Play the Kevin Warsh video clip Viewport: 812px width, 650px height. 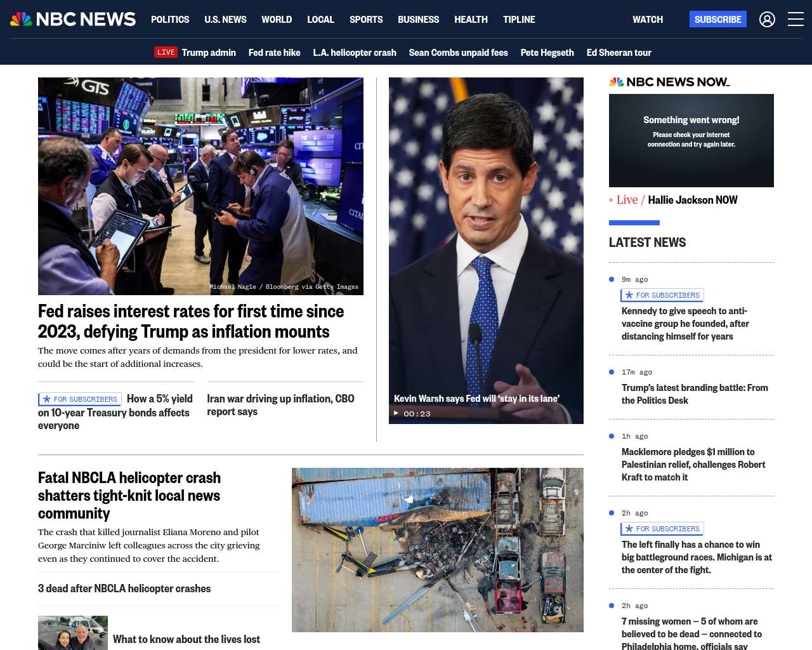(396, 413)
